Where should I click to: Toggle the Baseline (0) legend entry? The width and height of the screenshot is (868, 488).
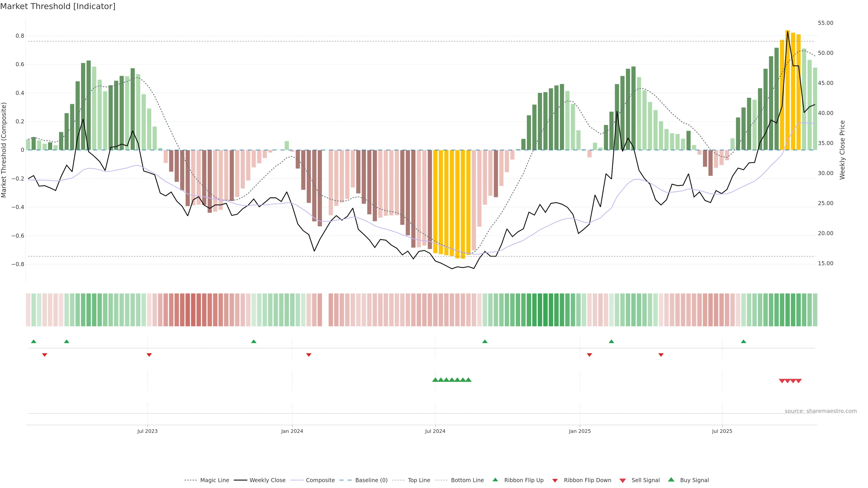tap(371, 480)
